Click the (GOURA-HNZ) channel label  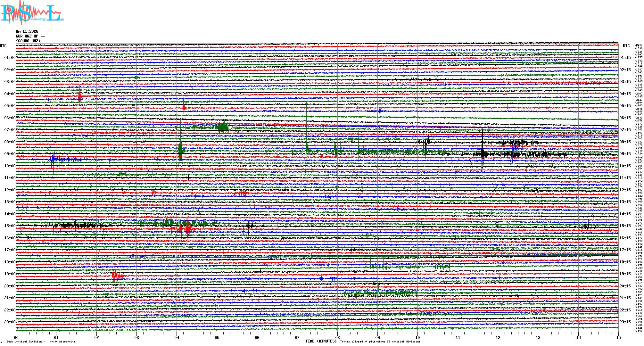pyautogui.click(x=29, y=41)
